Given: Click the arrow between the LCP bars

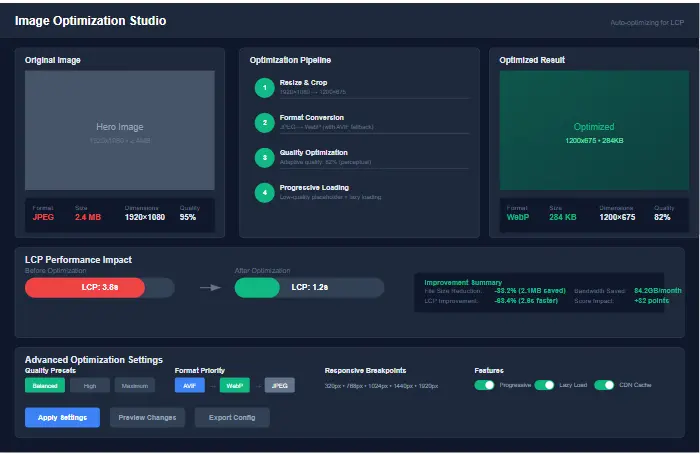Looking at the screenshot, I should point(209,288).
